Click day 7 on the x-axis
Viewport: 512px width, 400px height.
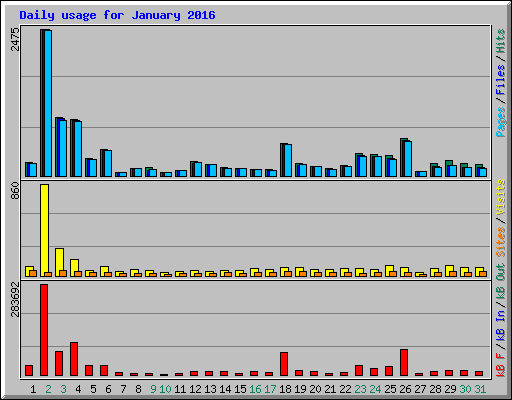point(123,389)
